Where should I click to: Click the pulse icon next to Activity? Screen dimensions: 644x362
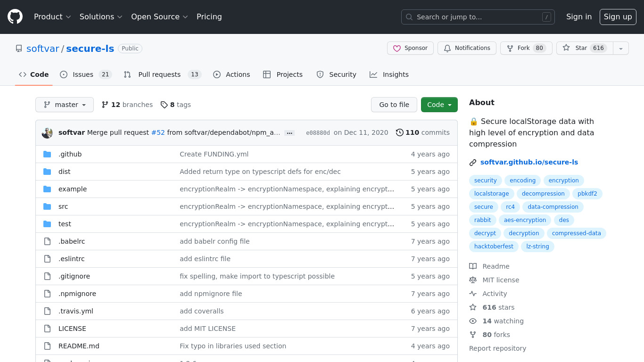tap(473, 294)
